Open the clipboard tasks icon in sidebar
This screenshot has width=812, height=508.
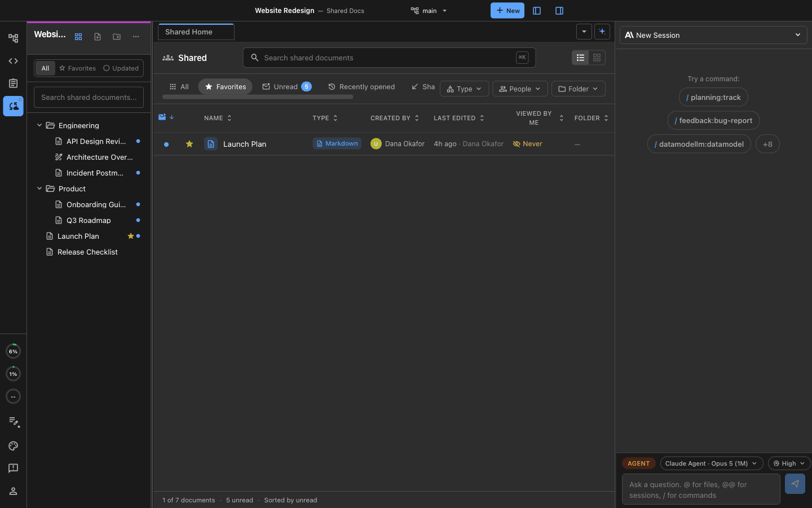pyautogui.click(x=13, y=84)
